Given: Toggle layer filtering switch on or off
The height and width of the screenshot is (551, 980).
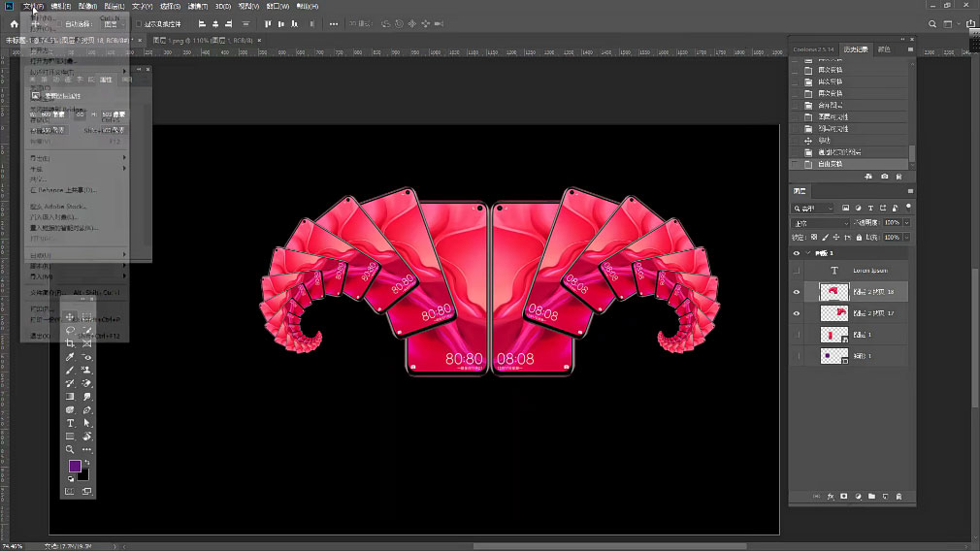Looking at the screenshot, I should click(x=908, y=208).
